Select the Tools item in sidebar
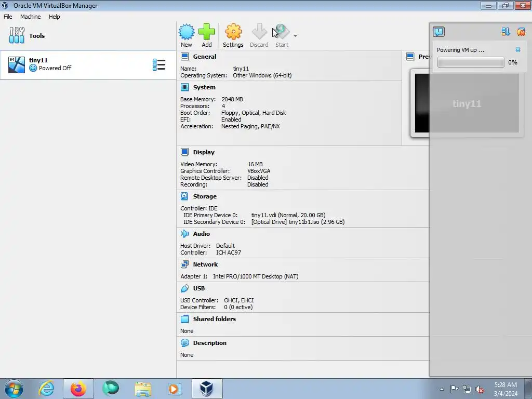Viewport: 532px width, 399px height. [x=88, y=36]
